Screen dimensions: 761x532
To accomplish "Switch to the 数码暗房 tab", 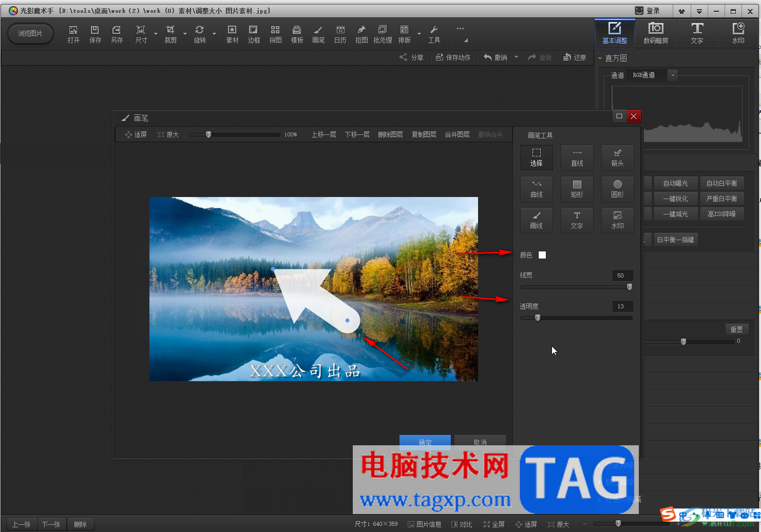I will tap(656, 33).
